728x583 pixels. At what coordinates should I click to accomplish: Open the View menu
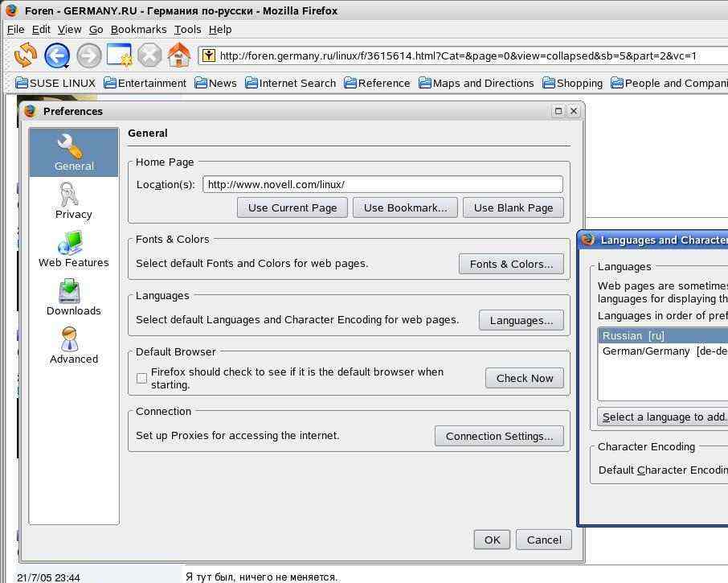[70, 29]
